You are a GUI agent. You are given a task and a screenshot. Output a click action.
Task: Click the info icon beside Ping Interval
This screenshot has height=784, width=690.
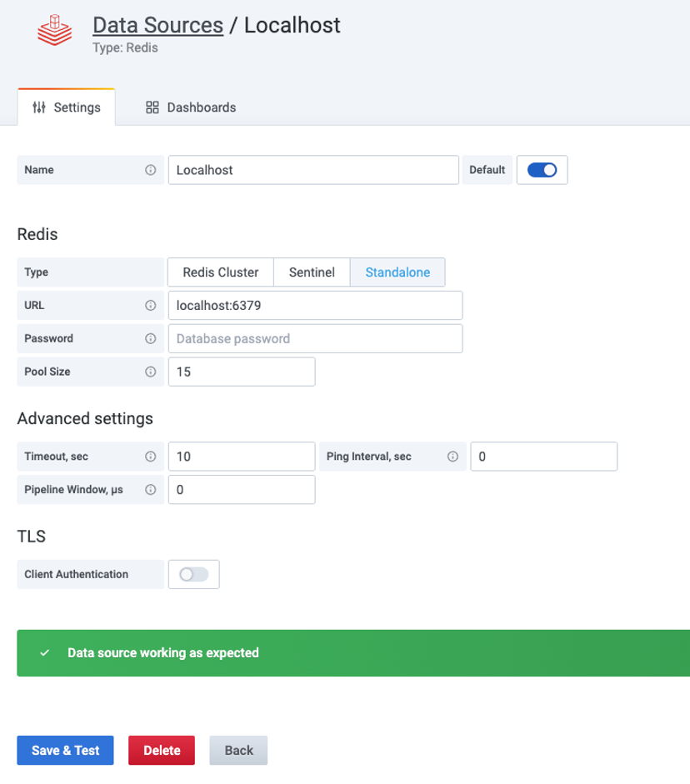452,457
